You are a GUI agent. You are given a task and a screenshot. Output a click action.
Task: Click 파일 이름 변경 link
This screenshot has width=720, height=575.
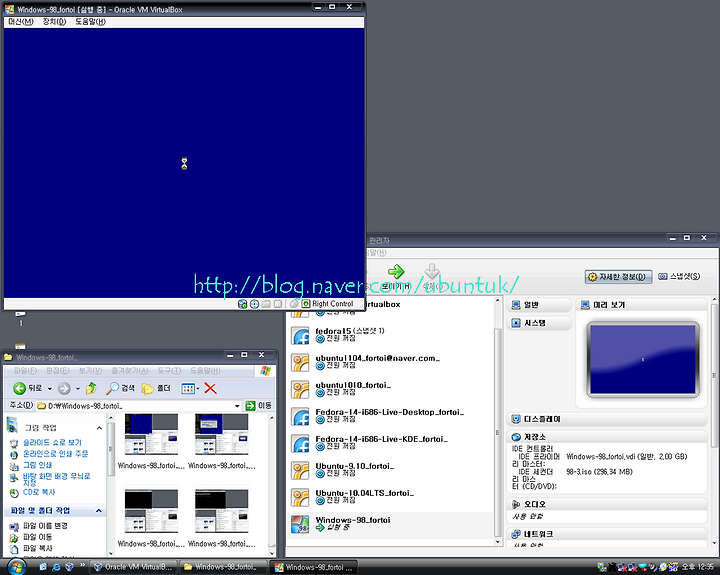coord(45,526)
